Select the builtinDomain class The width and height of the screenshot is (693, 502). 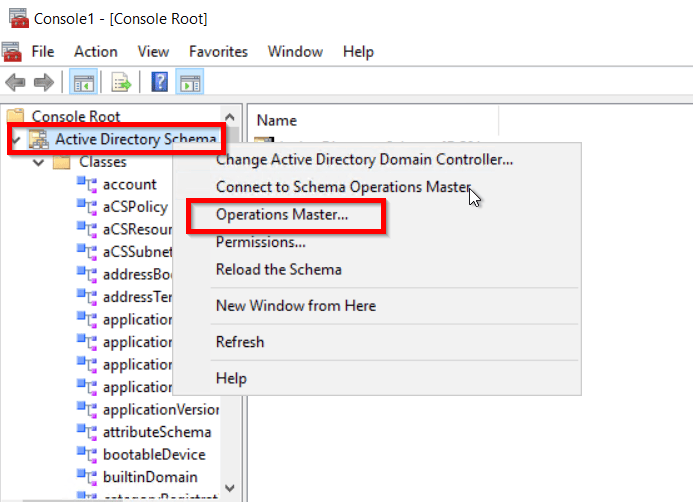(x=150, y=477)
